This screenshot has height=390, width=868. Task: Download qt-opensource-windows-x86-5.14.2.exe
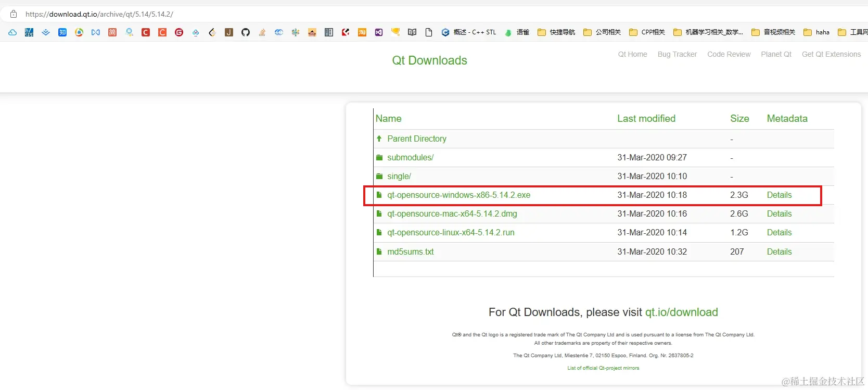click(x=458, y=195)
